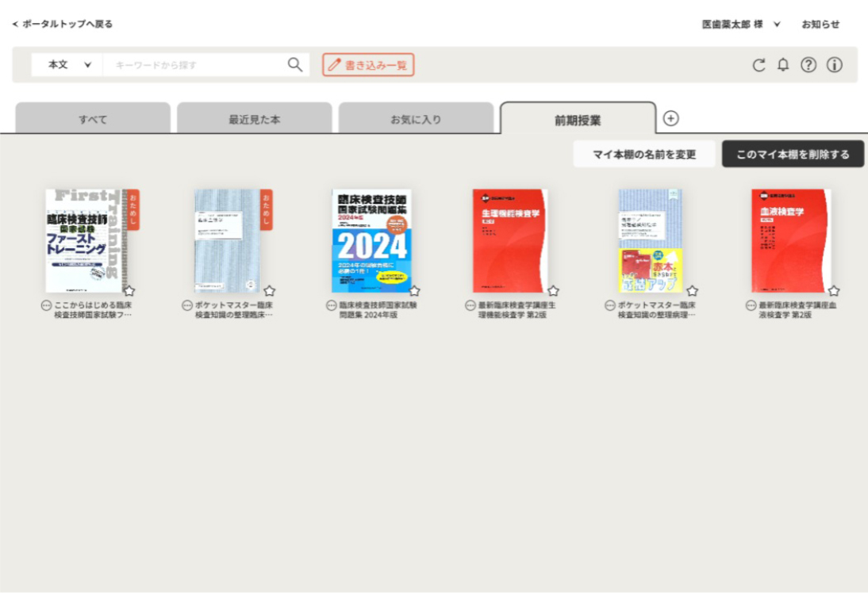The image size is (868, 593).
Task: Switch to the お気に入り tab
Action: point(415,120)
